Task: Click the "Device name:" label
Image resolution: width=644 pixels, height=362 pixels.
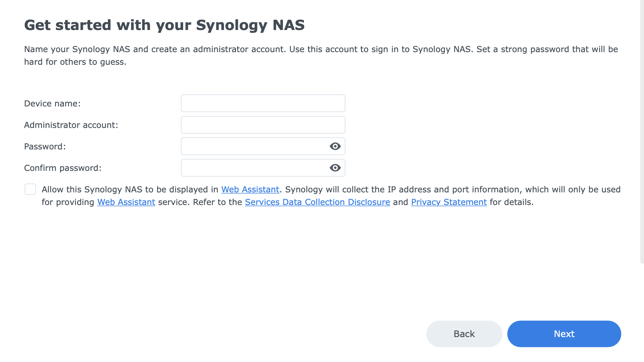Action: (x=53, y=104)
